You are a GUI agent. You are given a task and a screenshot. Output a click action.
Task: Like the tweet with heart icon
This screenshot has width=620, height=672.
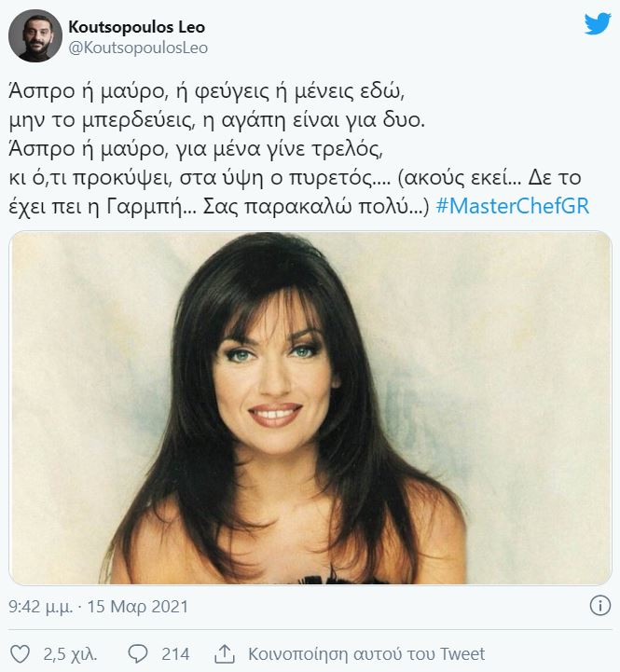point(20,654)
